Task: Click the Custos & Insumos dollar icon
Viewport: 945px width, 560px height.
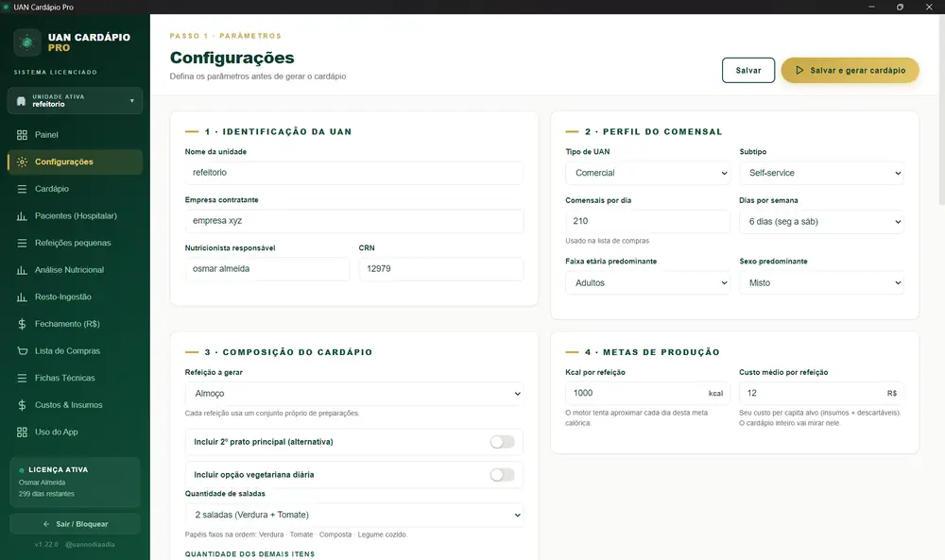Action: click(23, 405)
